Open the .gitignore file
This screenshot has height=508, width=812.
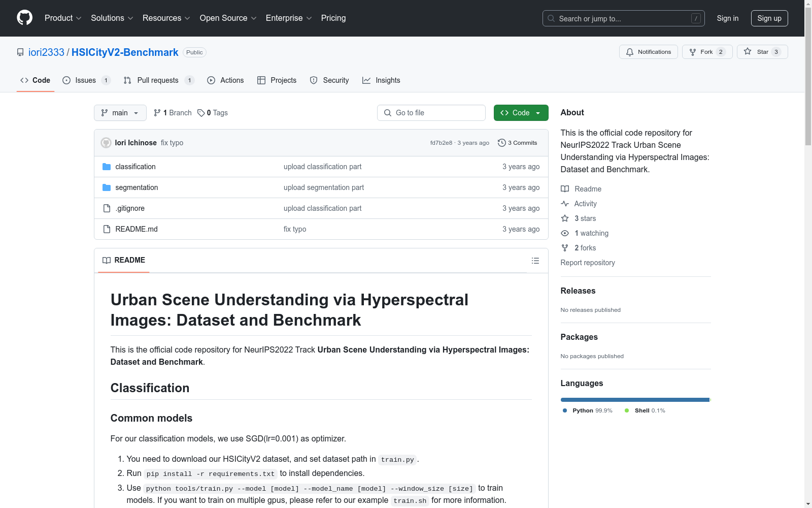[130, 208]
